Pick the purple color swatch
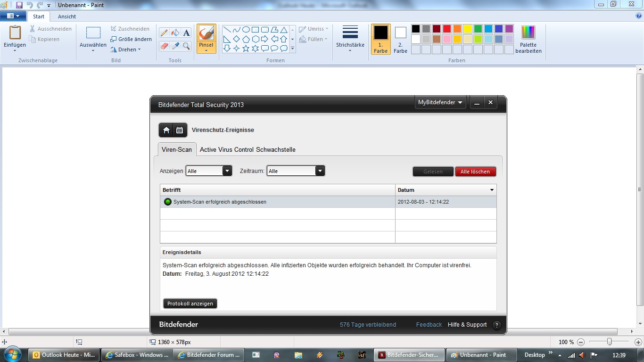644x362 pixels. tap(509, 29)
